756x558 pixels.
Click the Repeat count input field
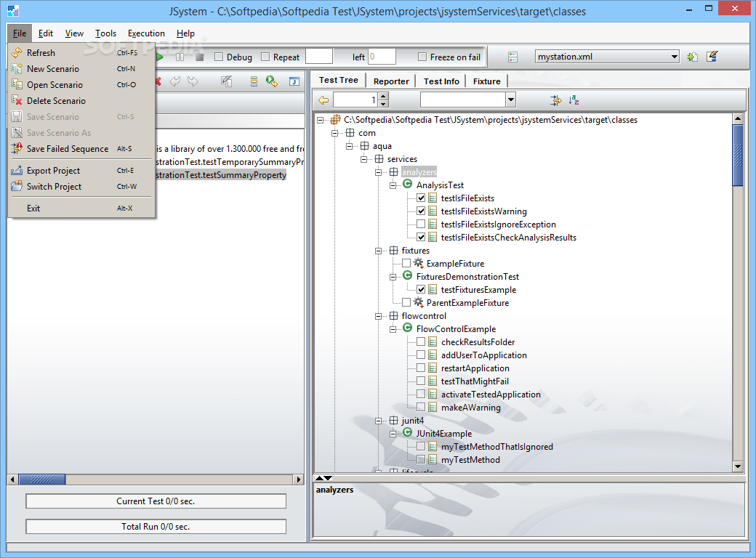(319, 57)
